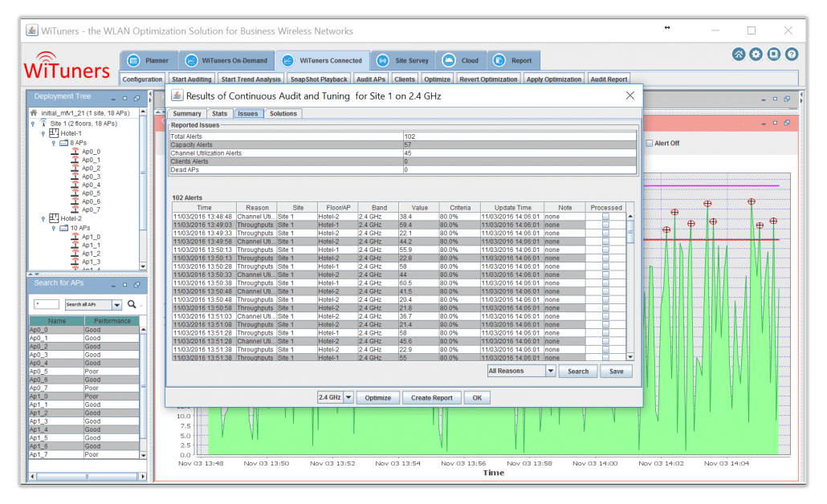Open the All Reasons filter dropdown
The image size is (827, 504).
click(551, 371)
